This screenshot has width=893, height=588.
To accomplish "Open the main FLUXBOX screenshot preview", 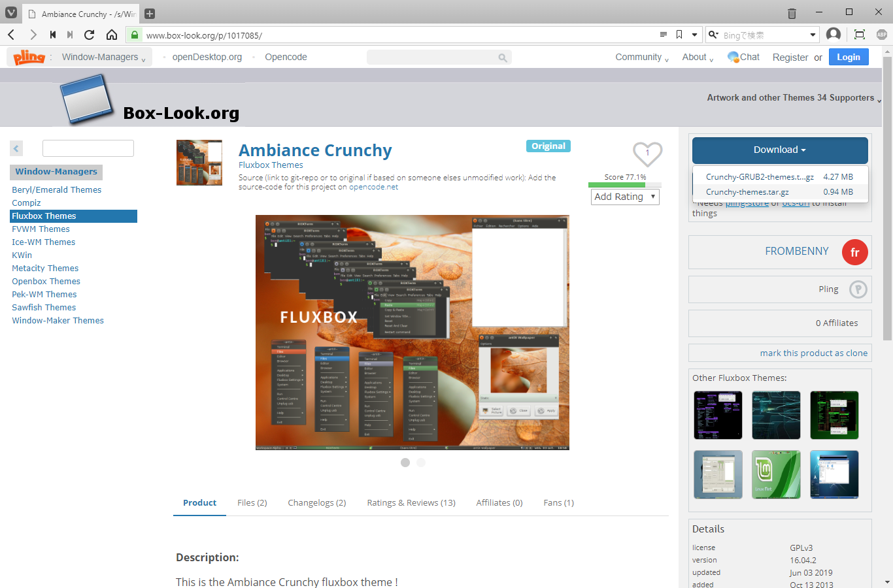I will coord(413,333).
